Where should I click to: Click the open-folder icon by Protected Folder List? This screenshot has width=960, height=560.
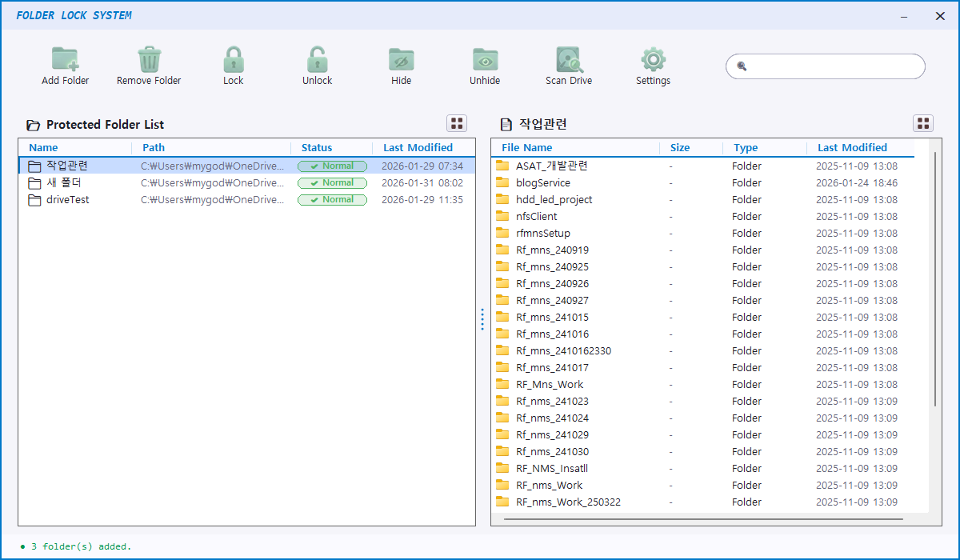point(33,125)
